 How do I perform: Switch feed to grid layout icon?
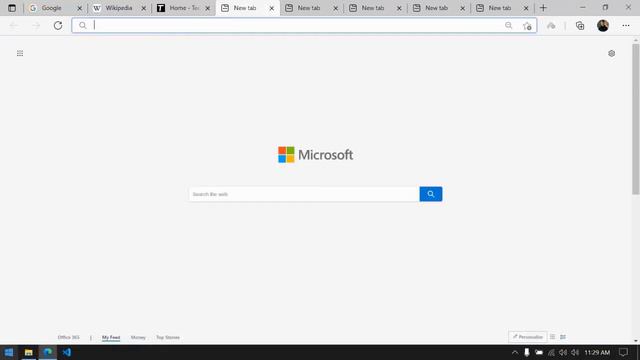click(563, 337)
